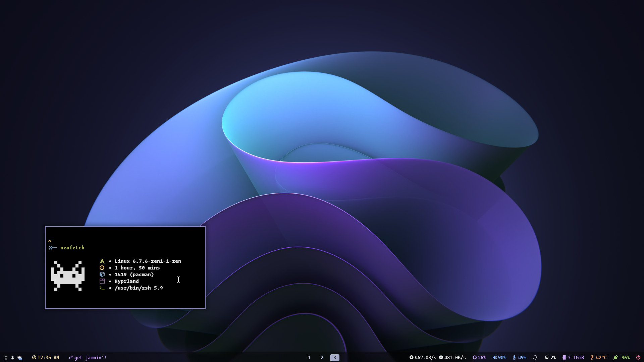
Task: Select the active workspace 3 button
Action: tap(334, 358)
